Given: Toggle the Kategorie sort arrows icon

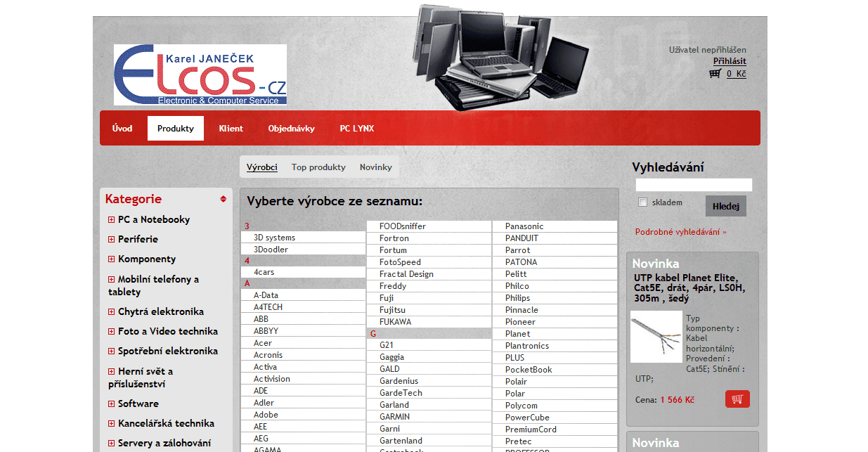Looking at the screenshot, I should click(x=224, y=199).
